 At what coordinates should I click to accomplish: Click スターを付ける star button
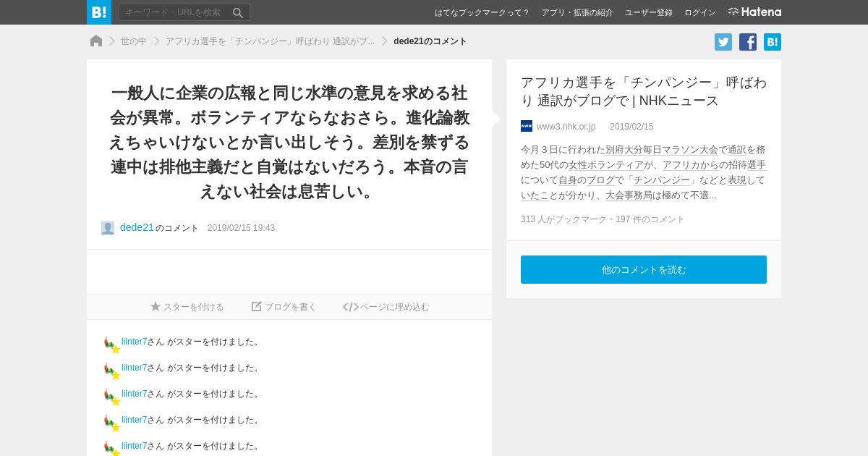[187, 307]
